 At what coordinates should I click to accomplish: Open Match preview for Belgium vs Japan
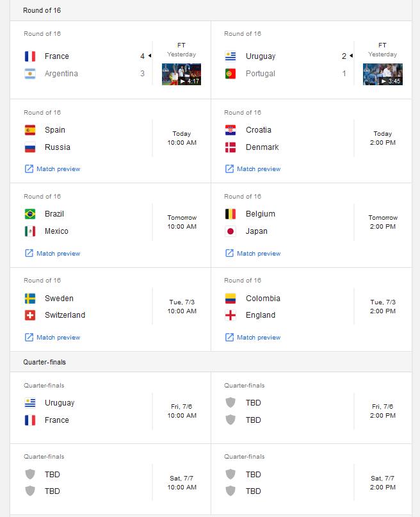point(253,253)
